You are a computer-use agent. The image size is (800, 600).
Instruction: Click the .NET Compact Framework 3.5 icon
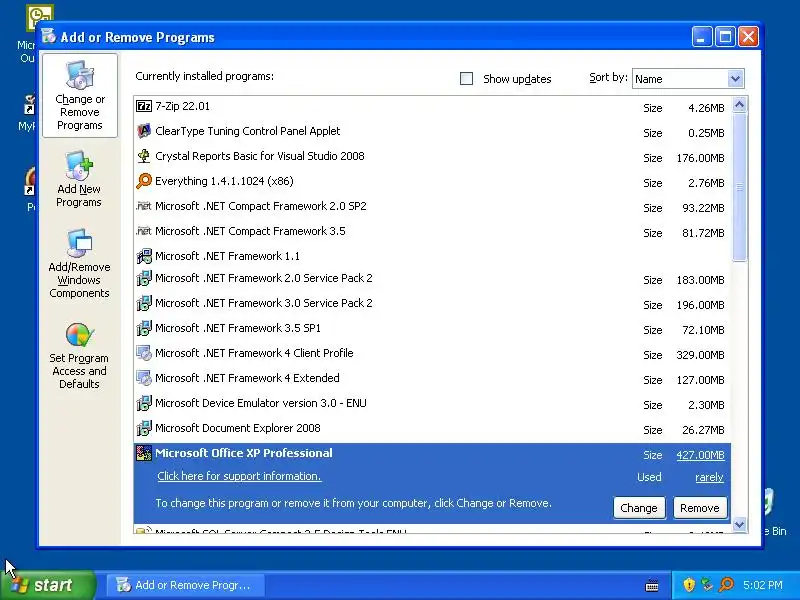click(x=144, y=231)
